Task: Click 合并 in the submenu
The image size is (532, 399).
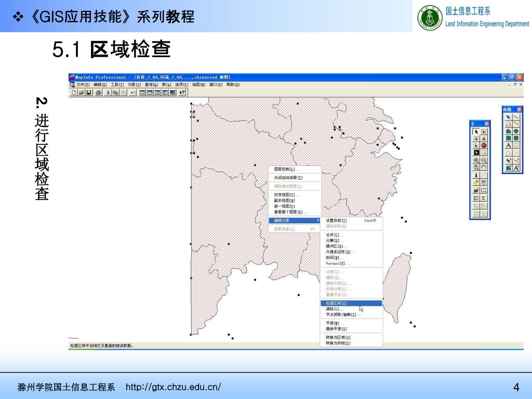Action: coord(352,235)
